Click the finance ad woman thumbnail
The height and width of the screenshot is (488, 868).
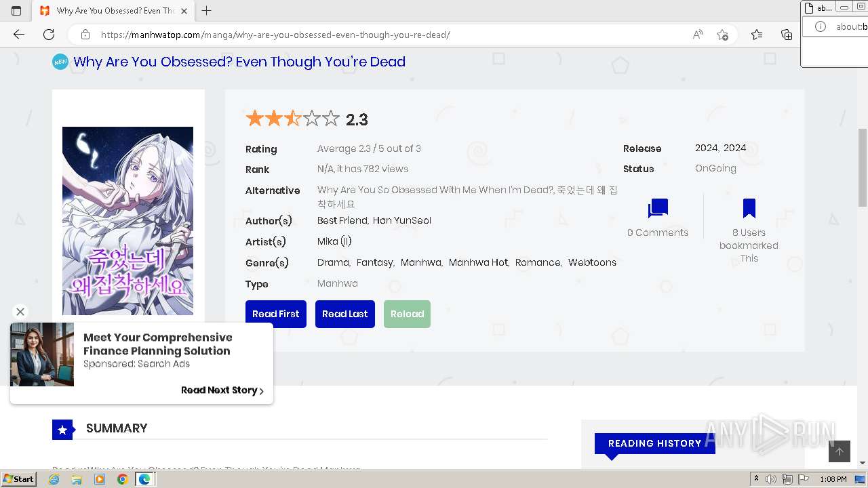pyautogui.click(x=42, y=354)
